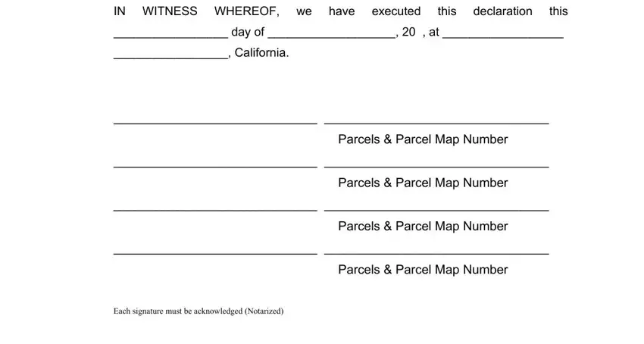644x344 pixels.
Task: Click the "WITNESS" word in the heading
Action: (x=170, y=11)
